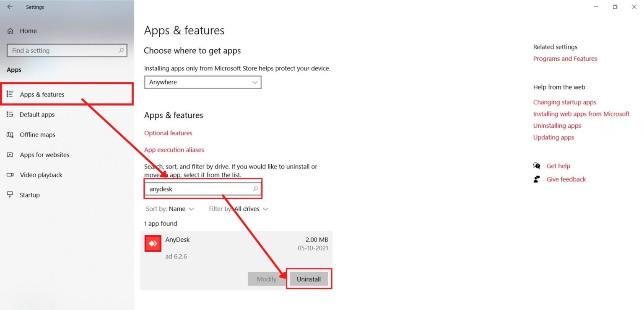Screen dimensions: 644x310
Task: Go to Settings Home
Action: point(28,31)
